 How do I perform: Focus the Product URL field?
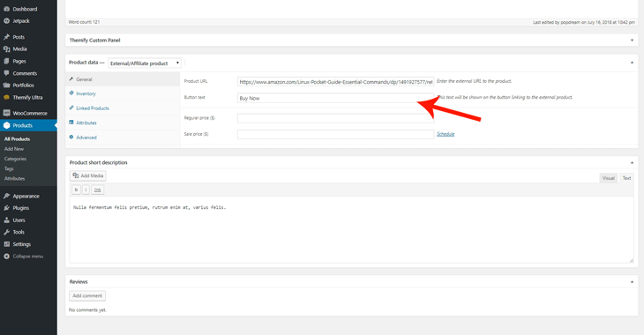pyautogui.click(x=335, y=82)
